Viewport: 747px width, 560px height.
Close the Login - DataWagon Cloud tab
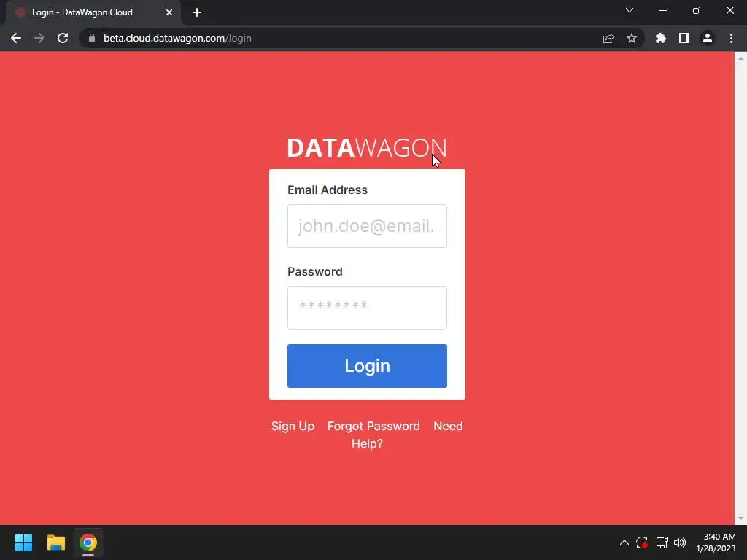169,12
